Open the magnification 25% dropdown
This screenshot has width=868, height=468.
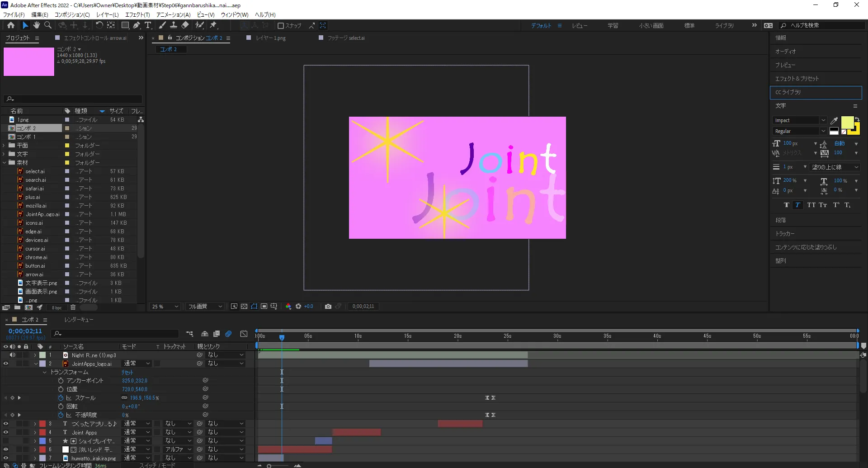click(165, 307)
